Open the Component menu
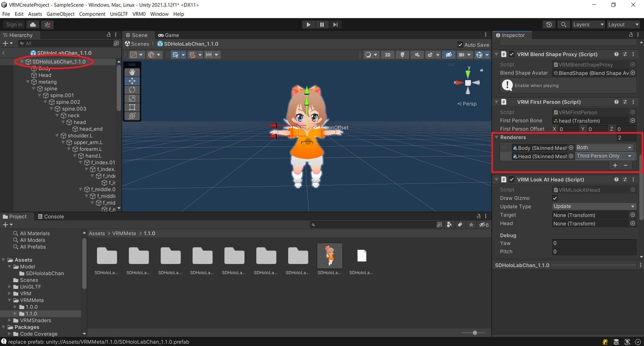644x346 pixels. coord(92,14)
